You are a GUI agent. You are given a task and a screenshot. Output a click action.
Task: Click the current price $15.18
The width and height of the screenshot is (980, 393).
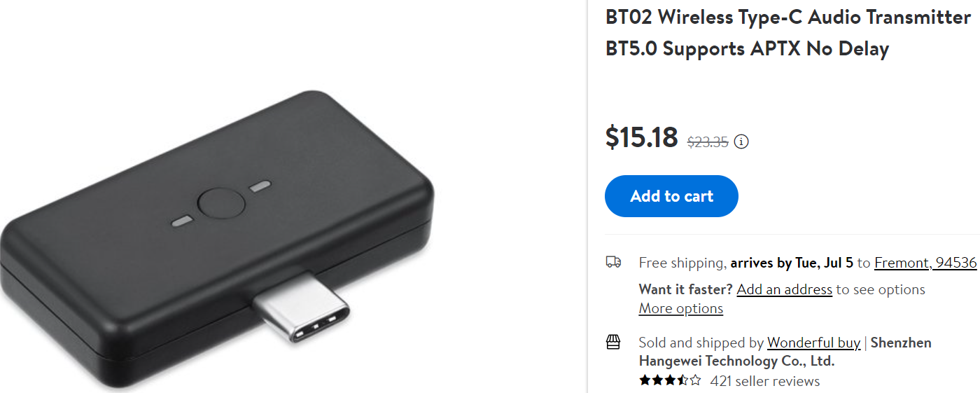[x=642, y=137]
